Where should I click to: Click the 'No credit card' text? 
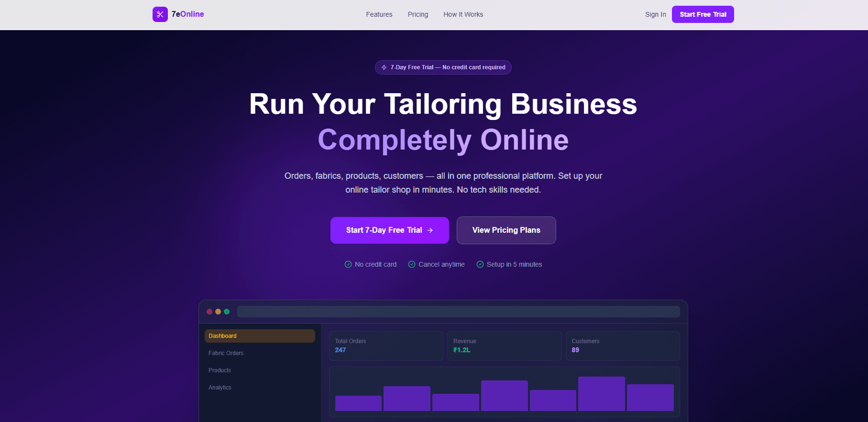tap(376, 264)
